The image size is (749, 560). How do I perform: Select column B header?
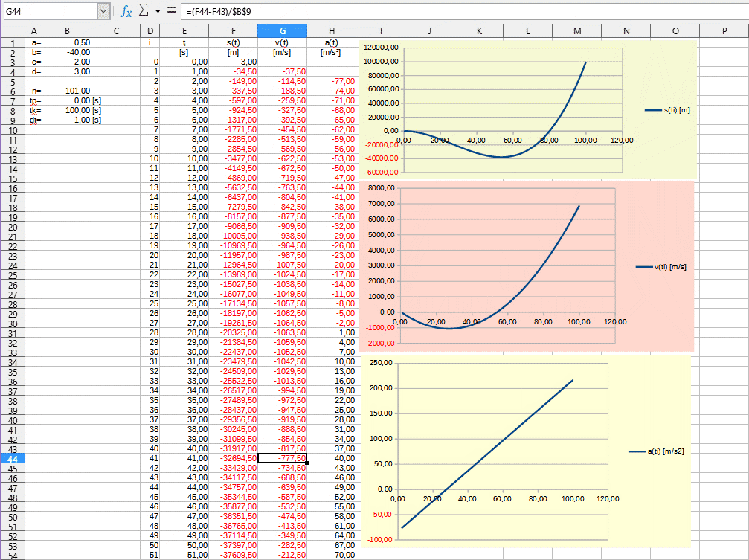click(x=67, y=30)
